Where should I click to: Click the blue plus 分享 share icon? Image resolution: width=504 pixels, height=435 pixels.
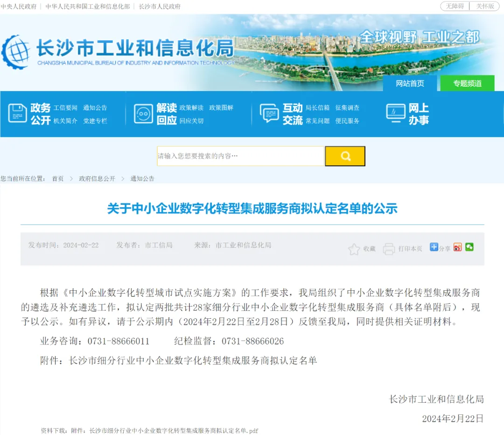coord(434,247)
